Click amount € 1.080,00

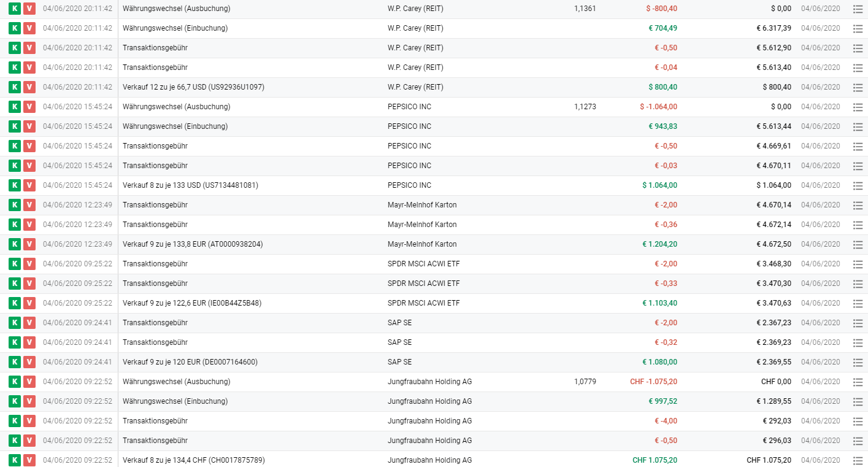point(660,362)
